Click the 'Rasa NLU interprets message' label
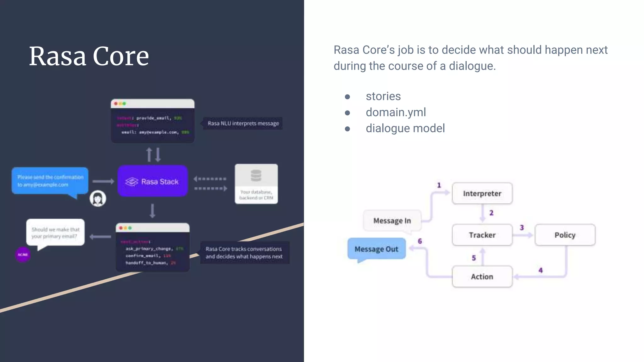The image size is (644, 362). click(x=243, y=123)
